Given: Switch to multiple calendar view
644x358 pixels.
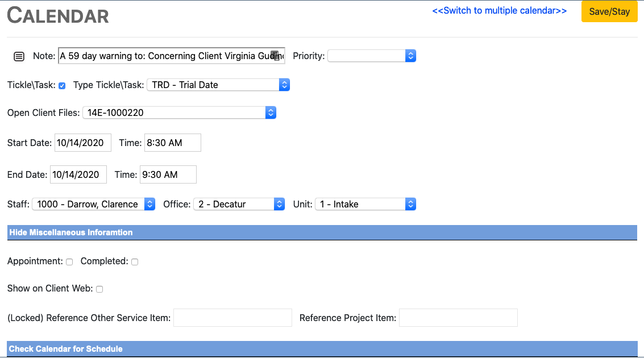Looking at the screenshot, I should coord(499,11).
